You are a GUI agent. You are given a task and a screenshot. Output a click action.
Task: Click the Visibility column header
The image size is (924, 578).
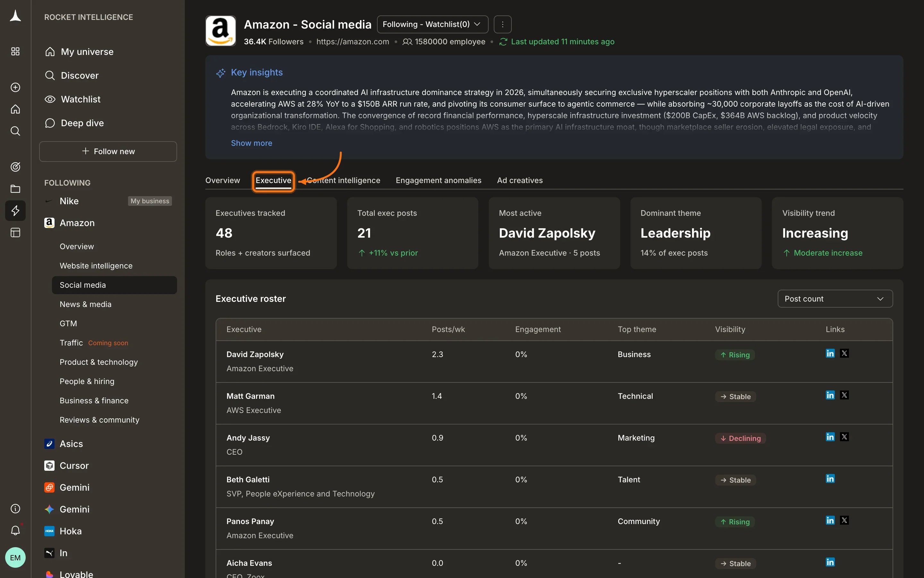point(730,329)
